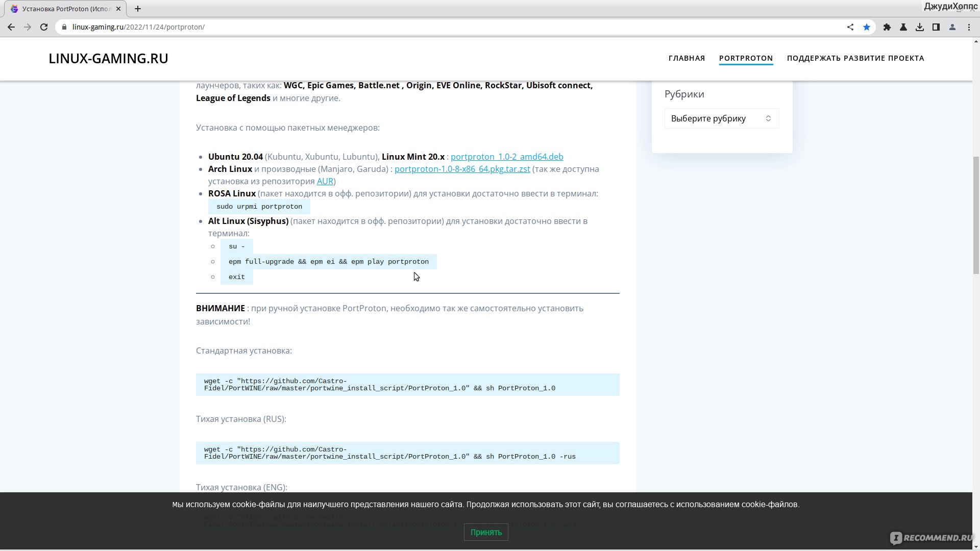The width and height of the screenshot is (980, 551).
Task: Accept cookies with Принять button
Action: pyautogui.click(x=486, y=532)
